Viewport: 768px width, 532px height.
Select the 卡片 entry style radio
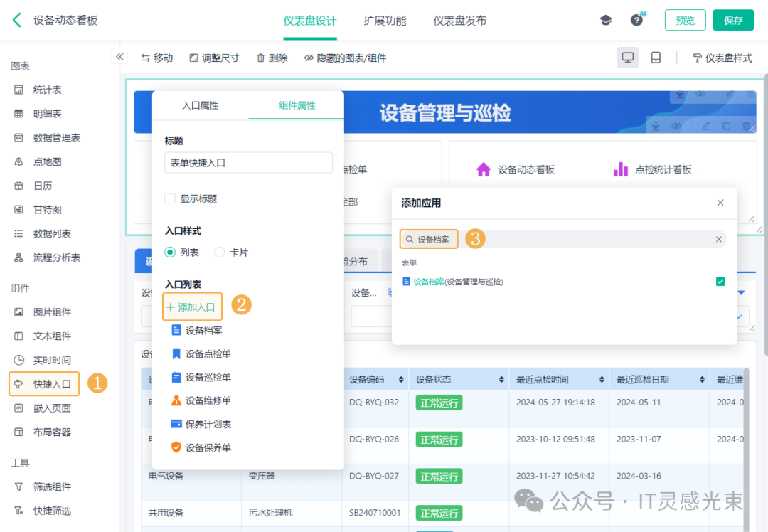pos(220,252)
